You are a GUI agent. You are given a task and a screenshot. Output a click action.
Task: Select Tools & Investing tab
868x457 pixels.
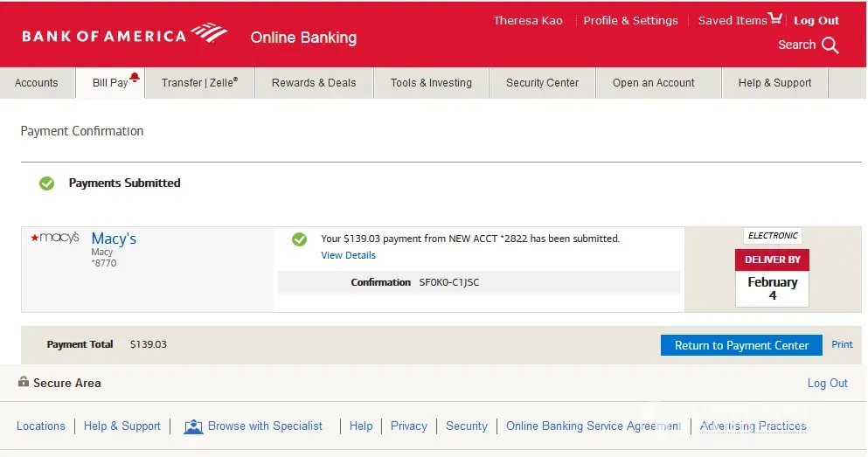coord(431,83)
